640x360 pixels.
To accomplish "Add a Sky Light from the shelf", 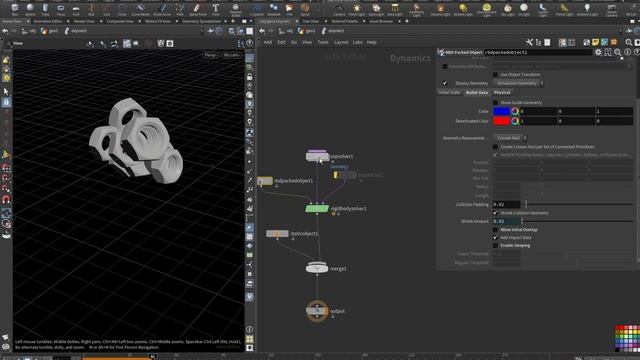I will [508, 9].
